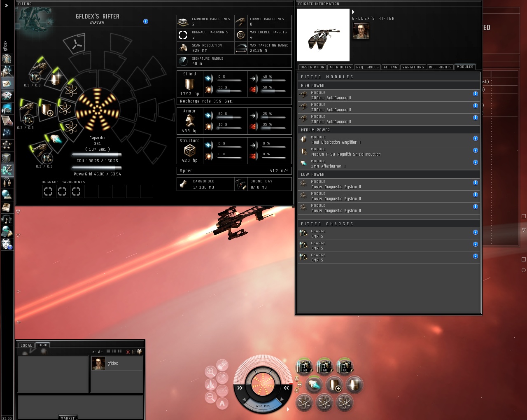Image resolution: width=527 pixels, height=420 pixels.
Task: Activate the afterburner module on the HUD
Action: click(x=315, y=384)
